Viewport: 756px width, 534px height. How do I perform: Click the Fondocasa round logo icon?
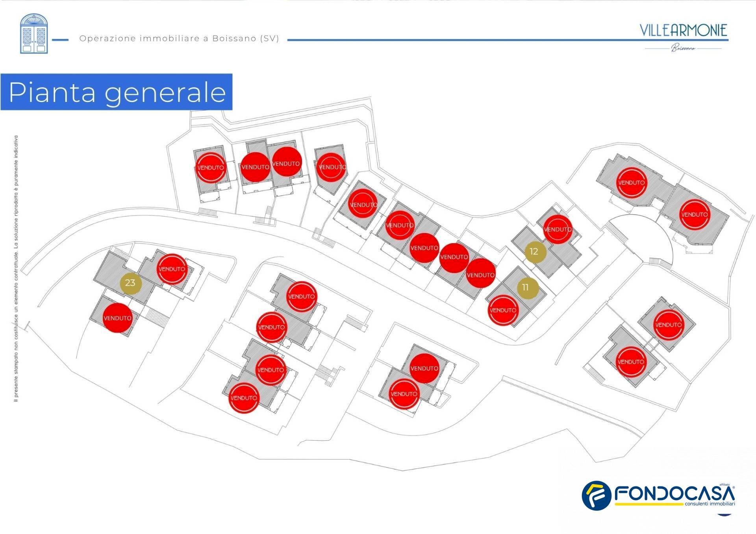[596, 495]
